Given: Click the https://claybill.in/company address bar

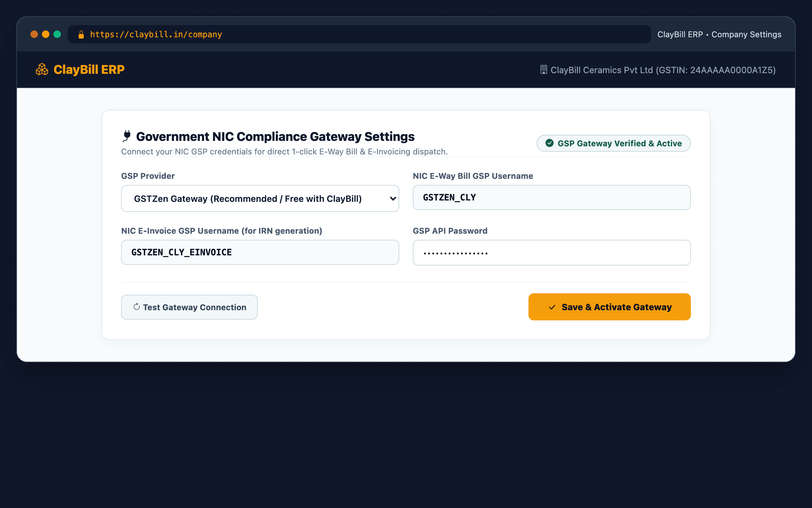Looking at the screenshot, I should [359, 34].
